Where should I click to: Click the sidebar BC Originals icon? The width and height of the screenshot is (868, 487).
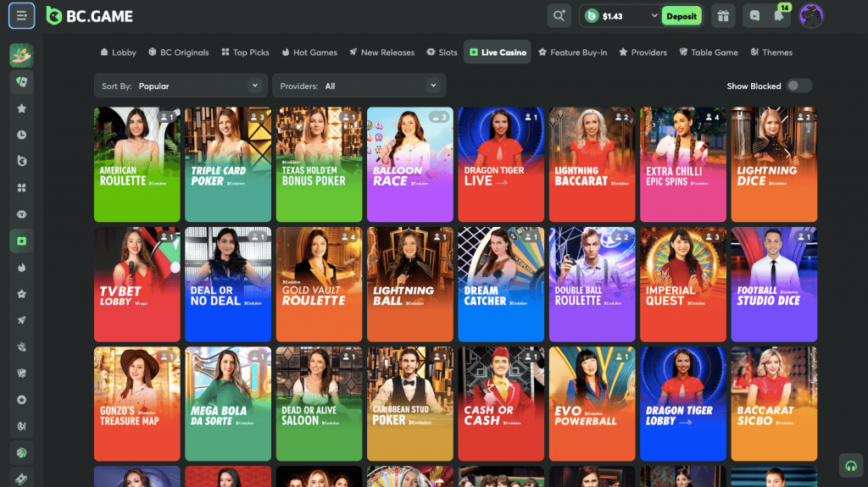click(21, 161)
